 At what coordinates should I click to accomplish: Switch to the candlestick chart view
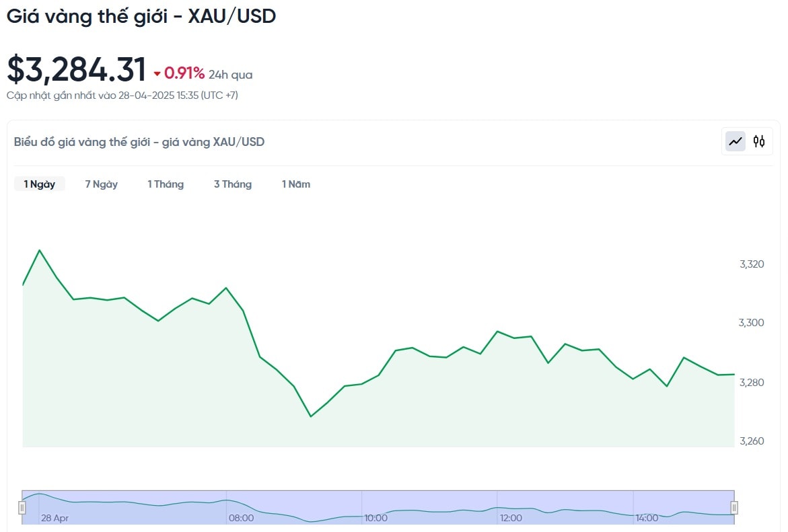tap(759, 141)
